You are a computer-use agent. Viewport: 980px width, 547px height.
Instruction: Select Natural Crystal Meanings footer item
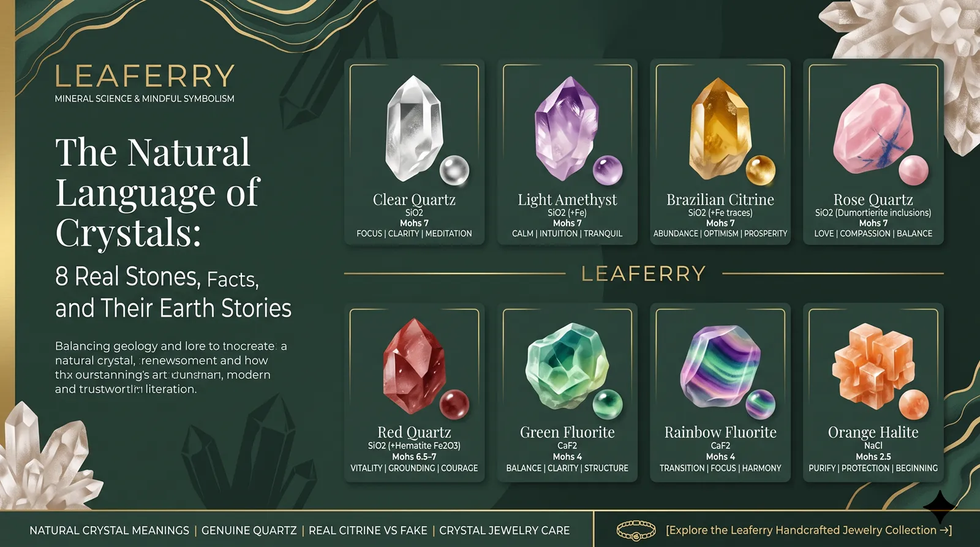(x=110, y=530)
